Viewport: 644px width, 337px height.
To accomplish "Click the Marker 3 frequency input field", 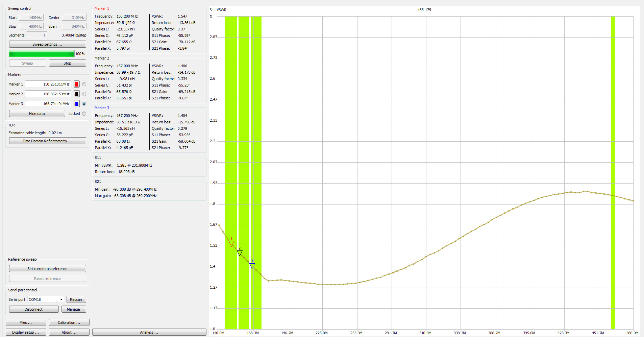I will 48,104.
